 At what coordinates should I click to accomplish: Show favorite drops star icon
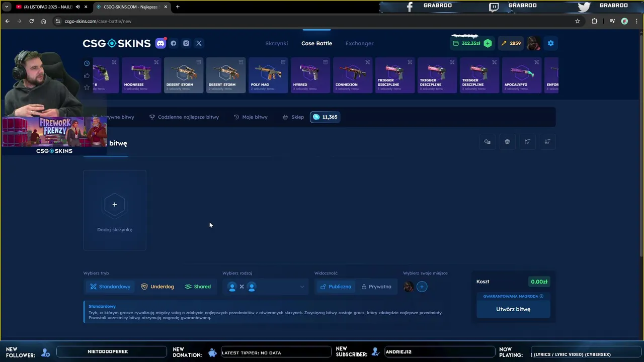[x=87, y=87]
